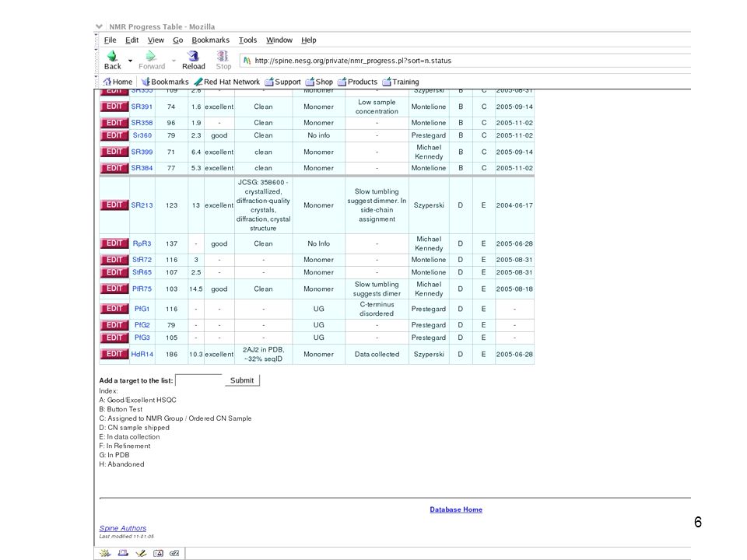This screenshot has height=560, width=747.
Task: Open the Database Home link
Action: pyautogui.click(x=456, y=509)
